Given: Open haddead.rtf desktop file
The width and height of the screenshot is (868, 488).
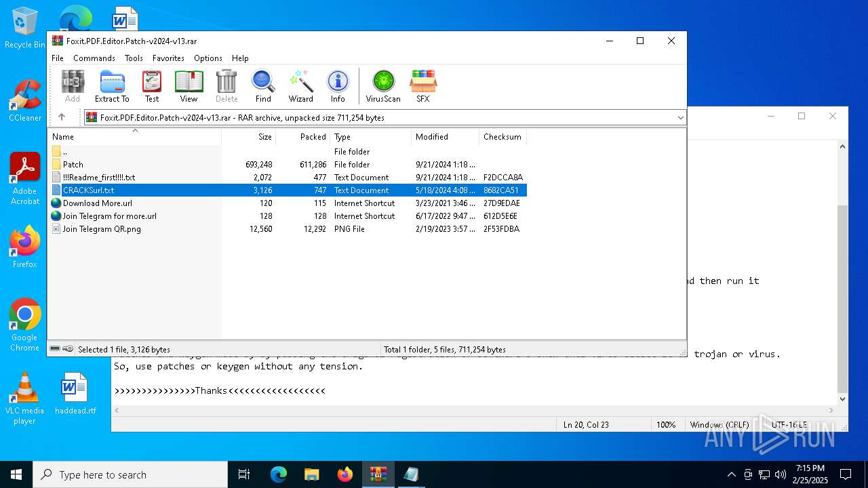Looking at the screenshot, I should tap(75, 393).
